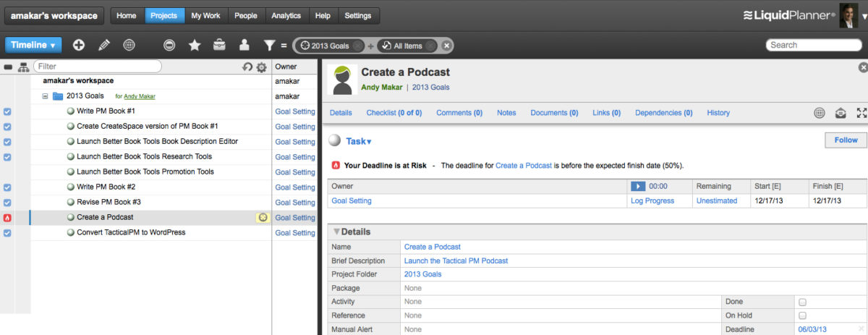This screenshot has height=335, width=868.
Task: Click the collapse-all icon beside the Filter box
Action: (x=8, y=67)
